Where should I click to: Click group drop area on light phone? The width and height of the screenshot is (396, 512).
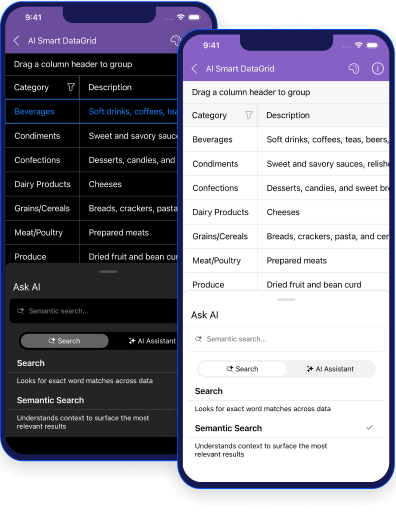click(286, 92)
